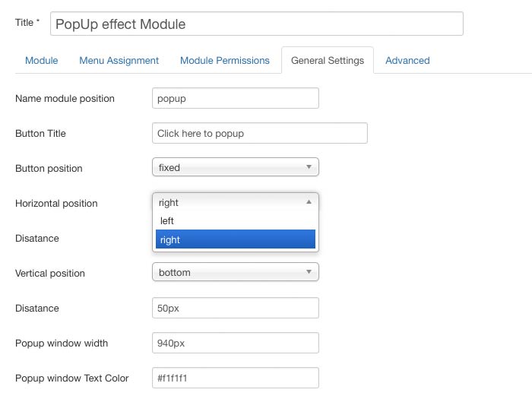Click the 'Vertical position' label

click(50, 274)
